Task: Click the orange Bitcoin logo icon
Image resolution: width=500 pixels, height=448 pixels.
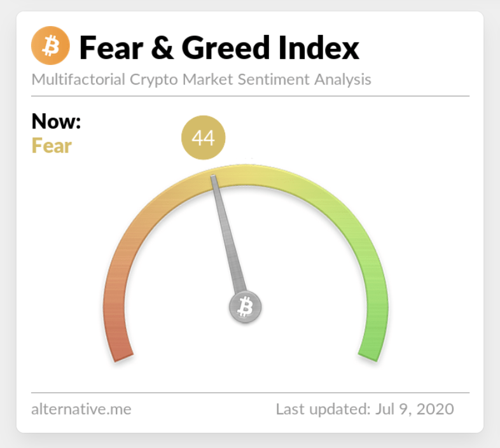Action: click(50, 45)
